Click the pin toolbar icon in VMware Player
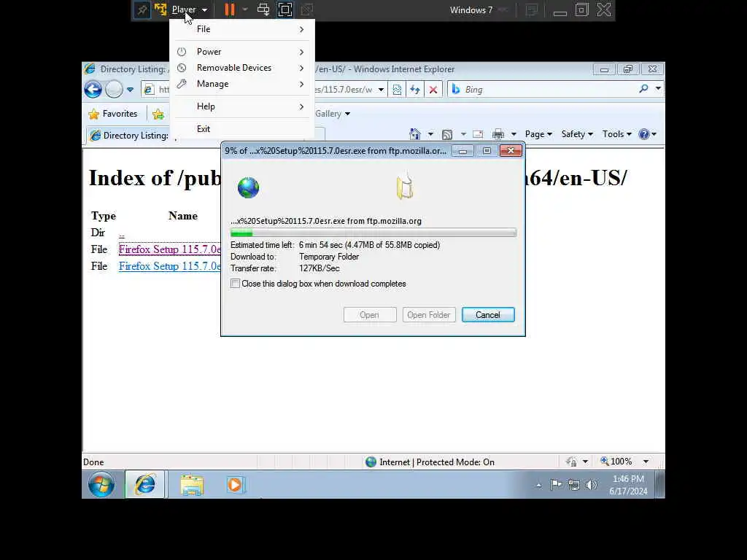Image resolution: width=747 pixels, height=560 pixels. (142, 10)
